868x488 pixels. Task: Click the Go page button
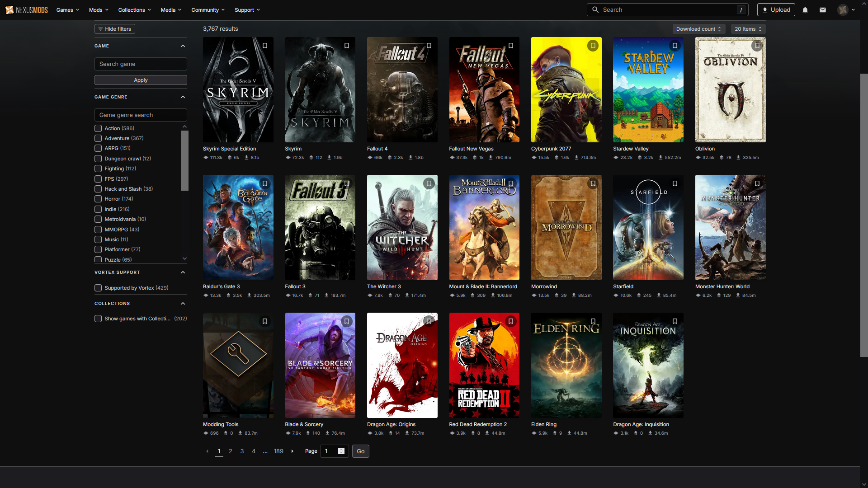pyautogui.click(x=361, y=451)
